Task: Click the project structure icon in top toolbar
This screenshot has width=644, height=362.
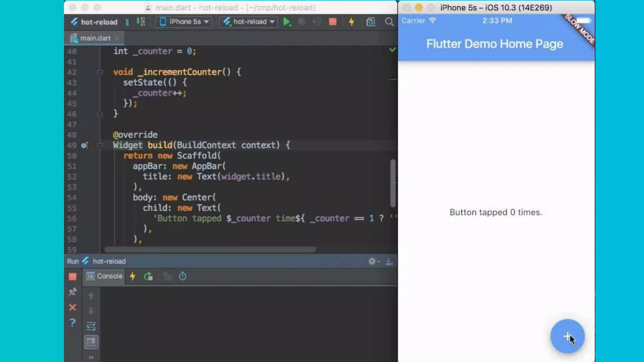Action: tap(371, 22)
